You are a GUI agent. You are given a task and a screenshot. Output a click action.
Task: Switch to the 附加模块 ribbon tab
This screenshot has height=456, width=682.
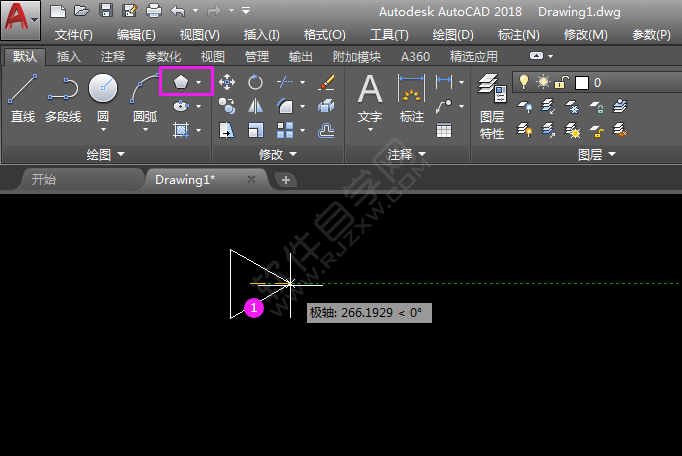coord(357,57)
